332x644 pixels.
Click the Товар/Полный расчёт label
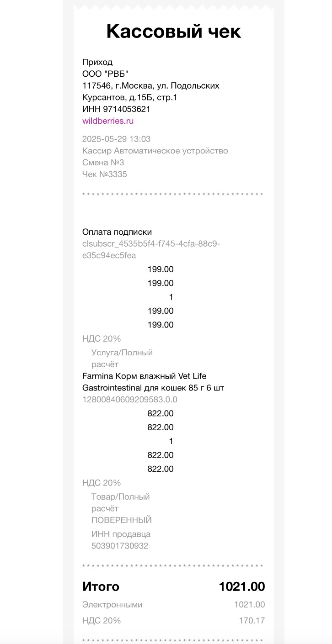click(x=120, y=502)
